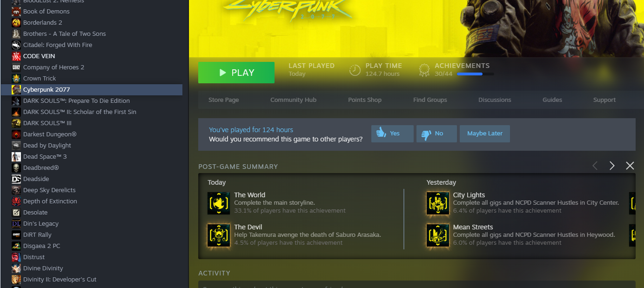Select Desolate library entry name

click(35, 212)
